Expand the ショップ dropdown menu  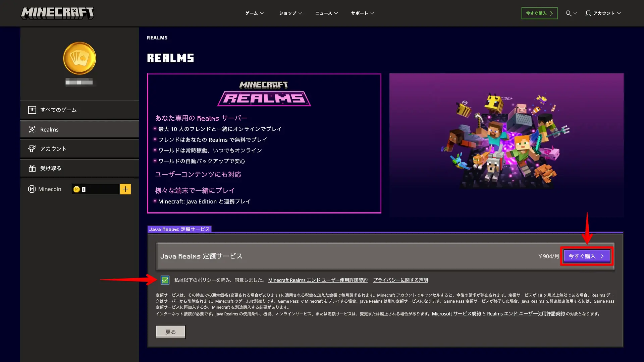tap(290, 13)
